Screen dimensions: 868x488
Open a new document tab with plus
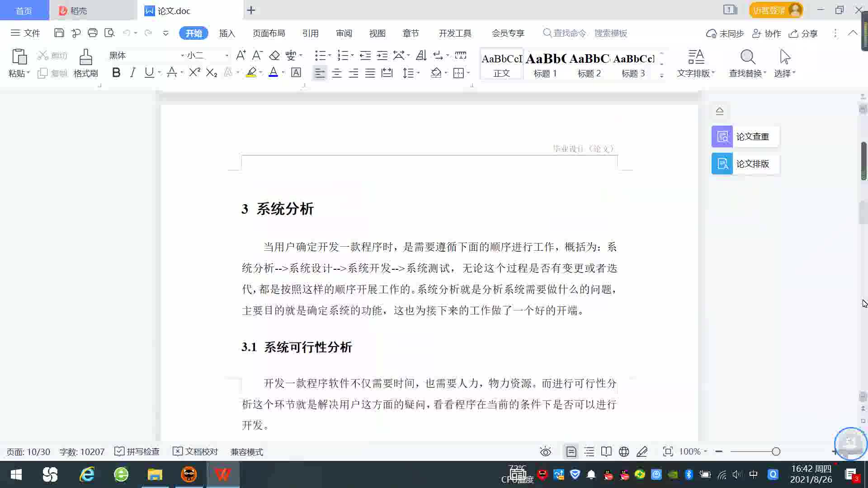(x=251, y=10)
